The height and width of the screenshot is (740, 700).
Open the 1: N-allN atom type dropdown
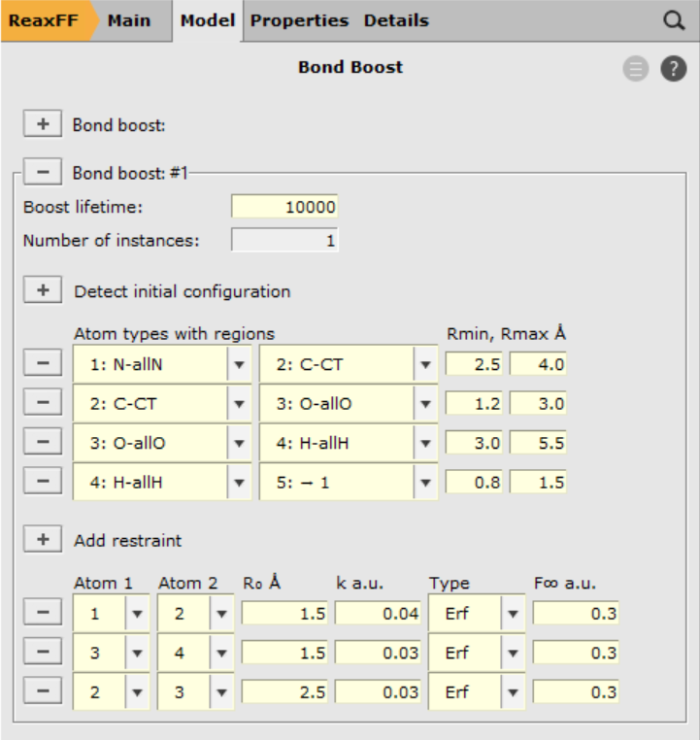[x=162, y=364]
